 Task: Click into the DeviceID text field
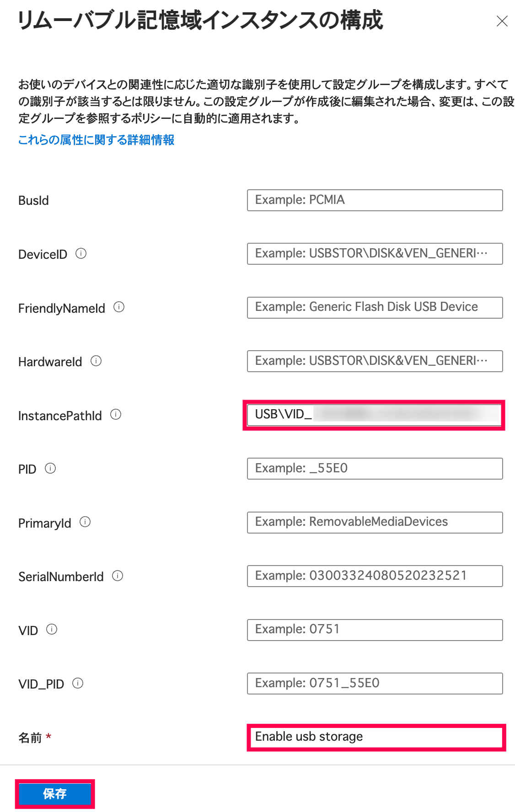point(375,254)
